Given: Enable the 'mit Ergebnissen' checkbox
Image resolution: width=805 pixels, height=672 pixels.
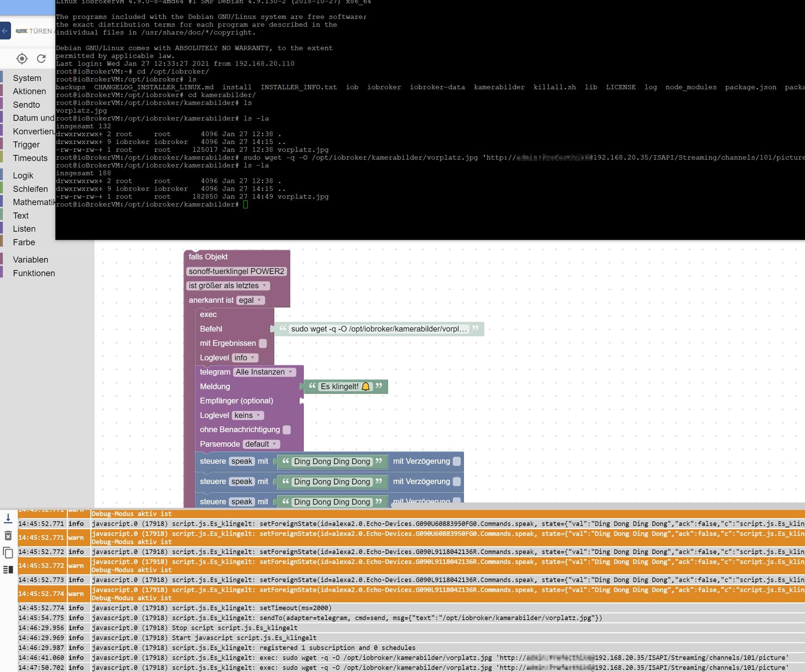Looking at the screenshot, I should point(263,343).
